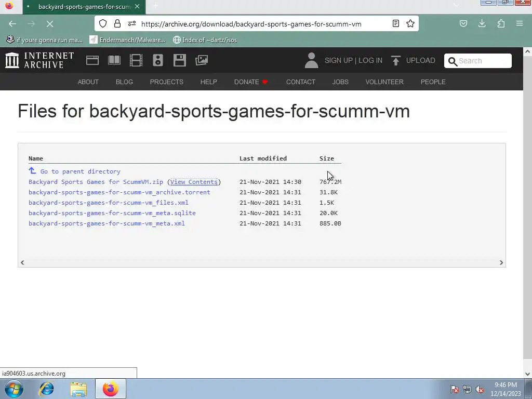
Task: Open the Firefox list-all-tabs dropdown arrow
Action: pyautogui.click(x=456, y=5)
